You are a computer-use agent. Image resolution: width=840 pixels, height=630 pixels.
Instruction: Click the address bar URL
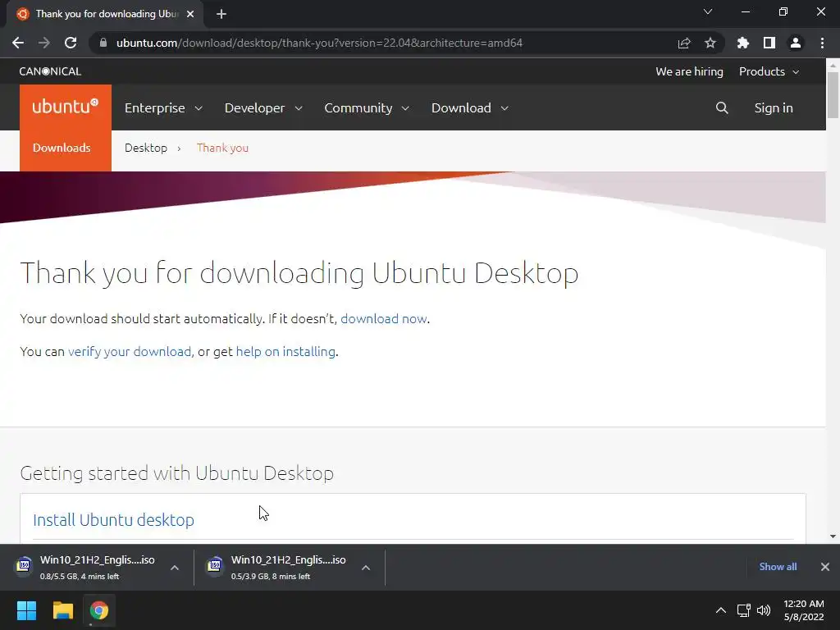coord(319,43)
